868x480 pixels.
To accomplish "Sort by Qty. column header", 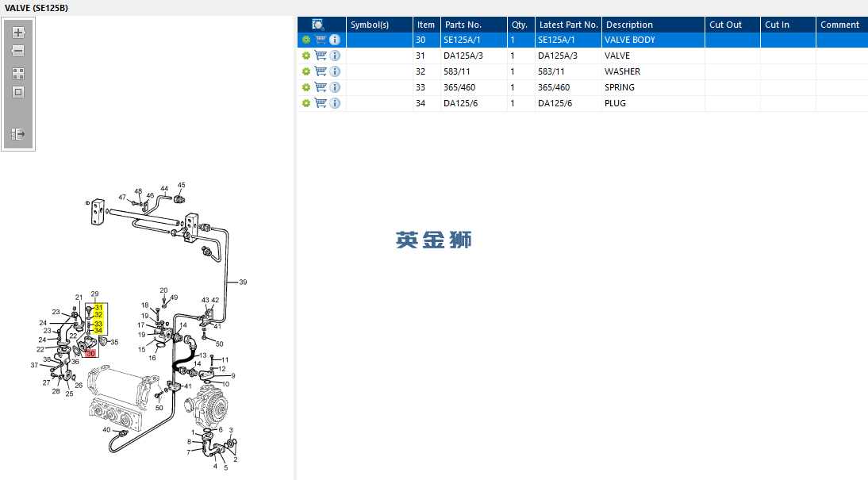I will (521, 25).
